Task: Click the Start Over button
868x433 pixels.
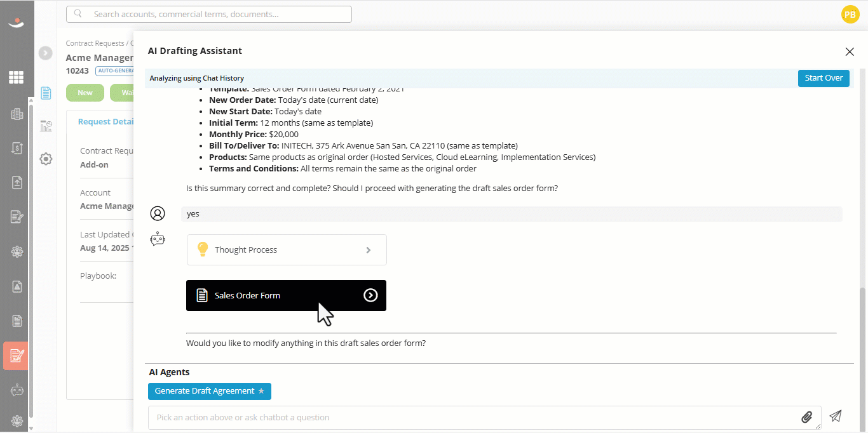Action: [824, 78]
